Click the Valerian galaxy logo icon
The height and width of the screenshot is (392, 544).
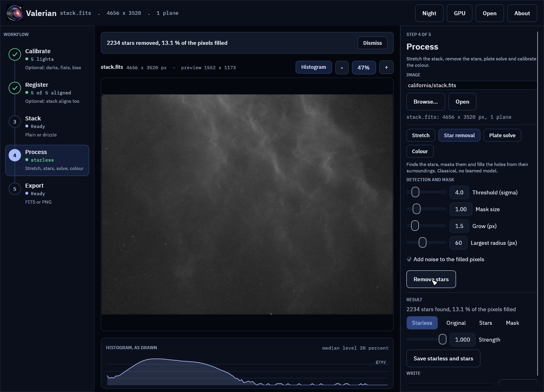[15, 13]
